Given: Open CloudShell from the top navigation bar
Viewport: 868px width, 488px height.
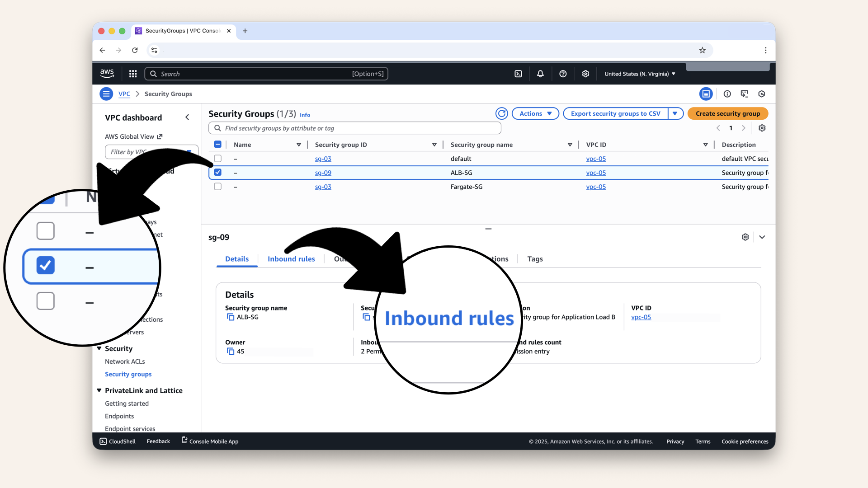Looking at the screenshot, I should pos(518,74).
